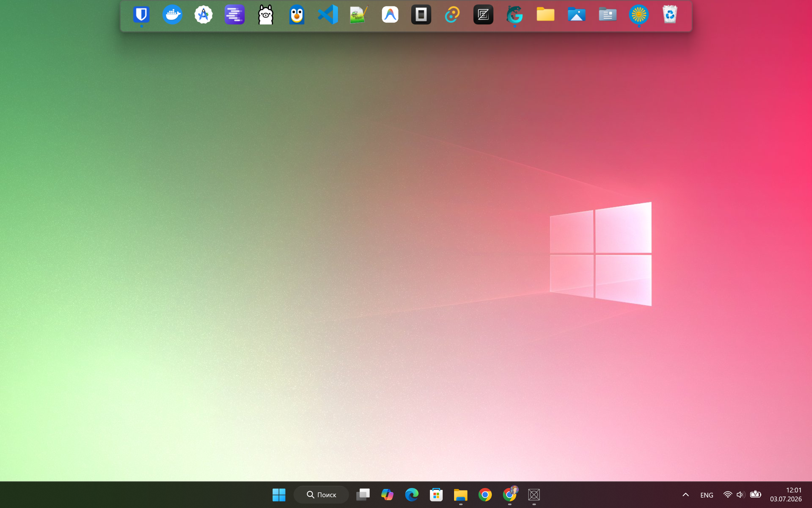This screenshot has height=508, width=812.
Task: Check battery status in system tray
Action: coord(756,494)
